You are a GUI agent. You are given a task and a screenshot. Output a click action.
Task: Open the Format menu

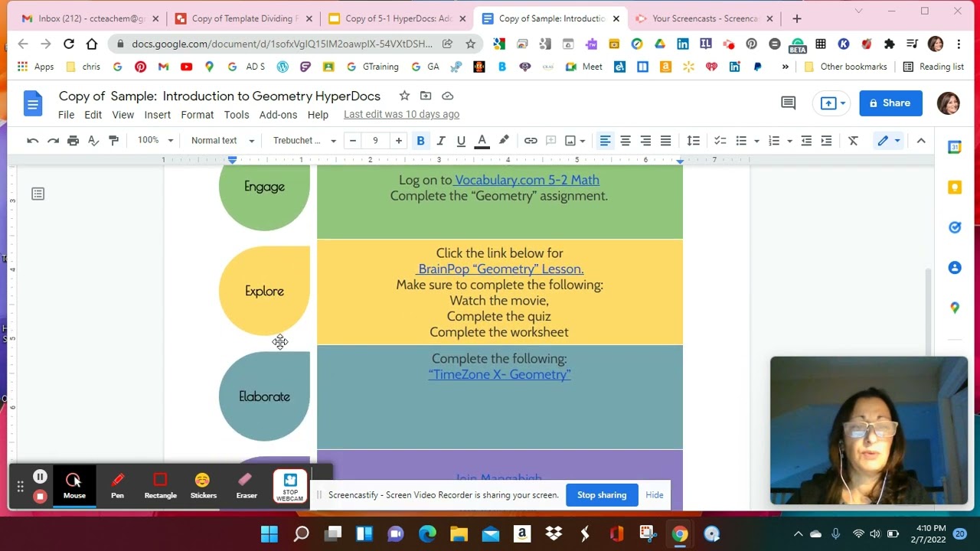point(197,115)
